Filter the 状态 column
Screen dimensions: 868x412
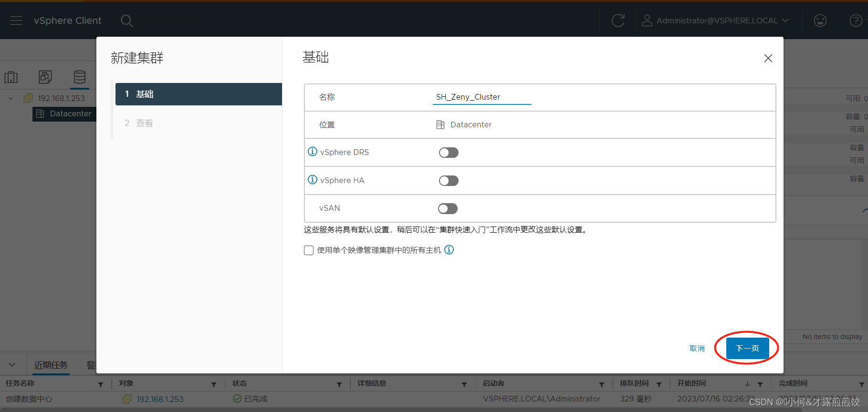(x=339, y=384)
